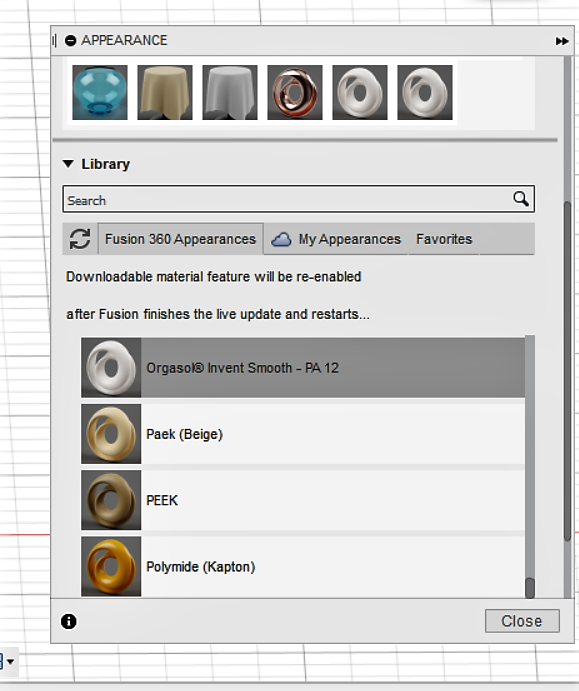Click the material list scrollbar thumb
The height and width of the screenshot is (691, 579).
pos(530,588)
